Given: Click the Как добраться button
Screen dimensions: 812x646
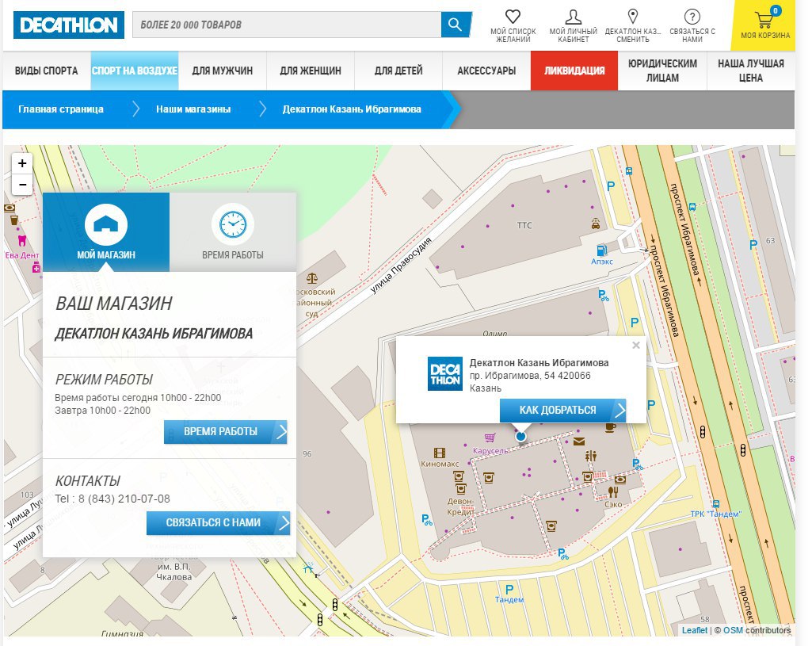Looking at the screenshot, I should pyautogui.click(x=563, y=411).
